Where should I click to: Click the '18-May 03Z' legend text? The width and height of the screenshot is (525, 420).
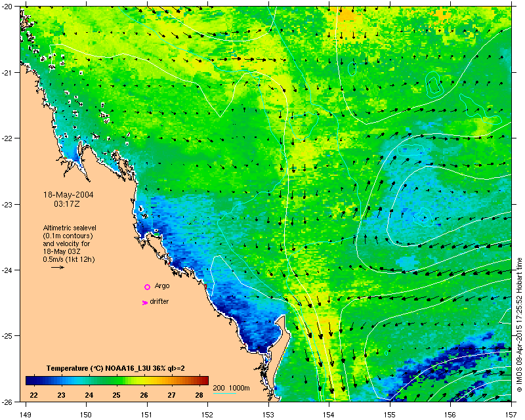[62, 251]
